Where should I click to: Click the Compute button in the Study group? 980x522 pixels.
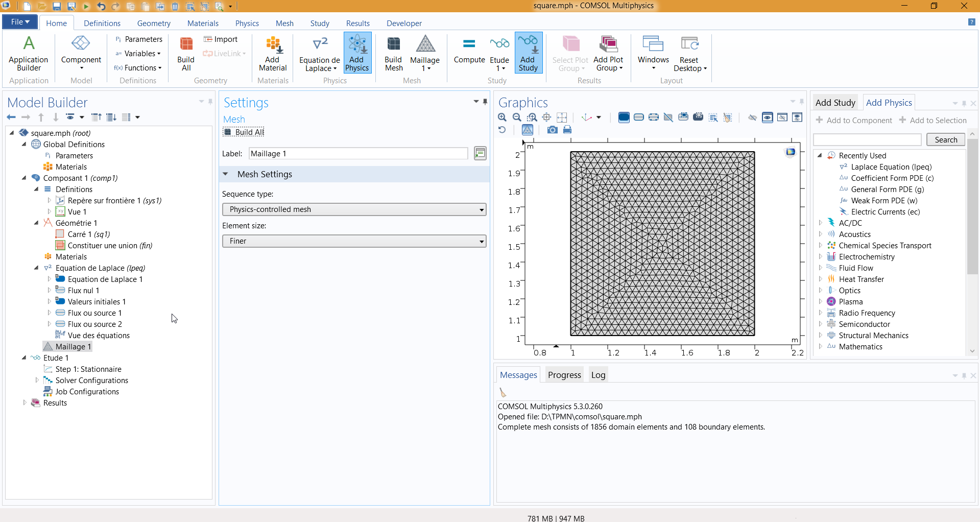click(x=469, y=51)
